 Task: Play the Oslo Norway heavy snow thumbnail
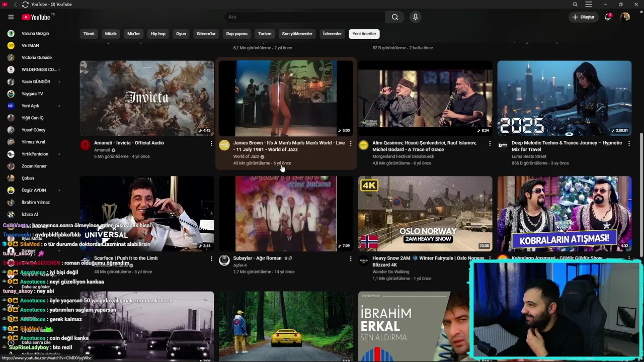point(425,214)
